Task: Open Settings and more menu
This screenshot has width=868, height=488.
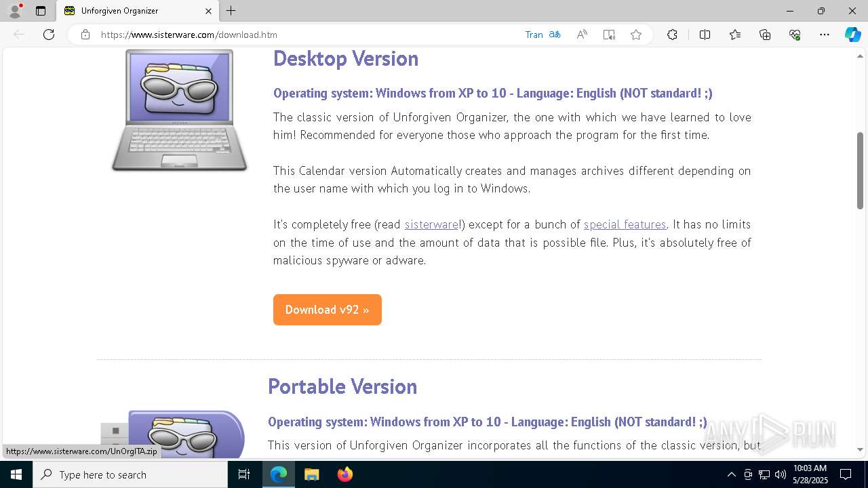Action: pos(825,35)
